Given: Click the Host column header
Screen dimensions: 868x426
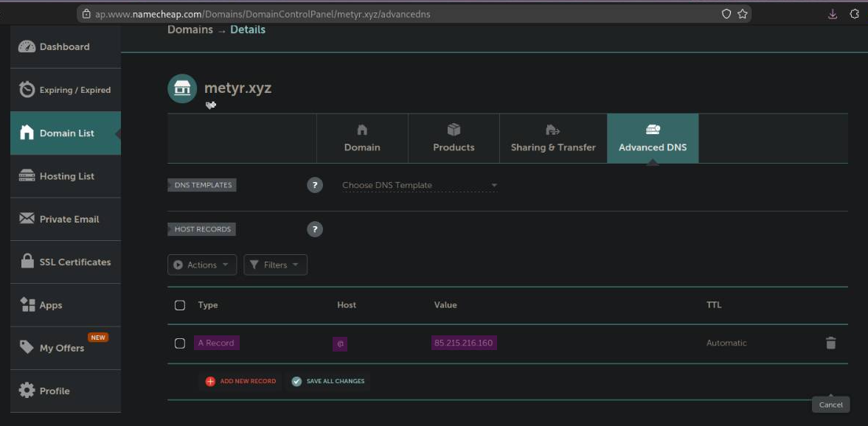Looking at the screenshot, I should point(347,305).
